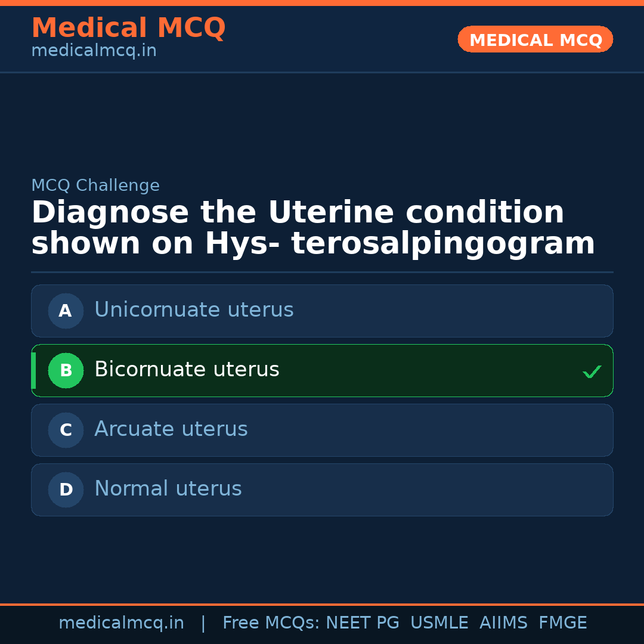The height and width of the screenshot is (644, 644).
Task: Click the MCQ Challenge label
Action: 95,185
